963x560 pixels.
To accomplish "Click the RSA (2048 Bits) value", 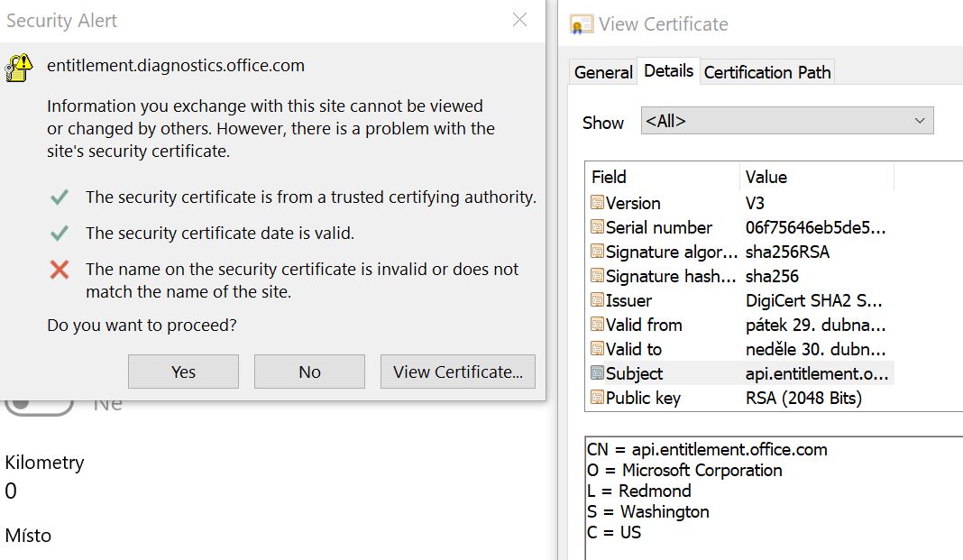I will pos(803,398).
